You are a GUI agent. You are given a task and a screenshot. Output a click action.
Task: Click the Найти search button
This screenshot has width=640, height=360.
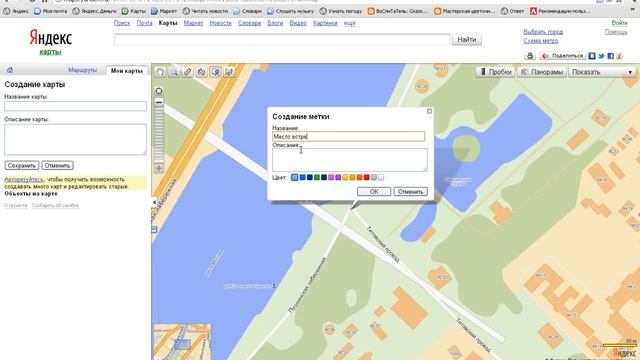[467, 40]
